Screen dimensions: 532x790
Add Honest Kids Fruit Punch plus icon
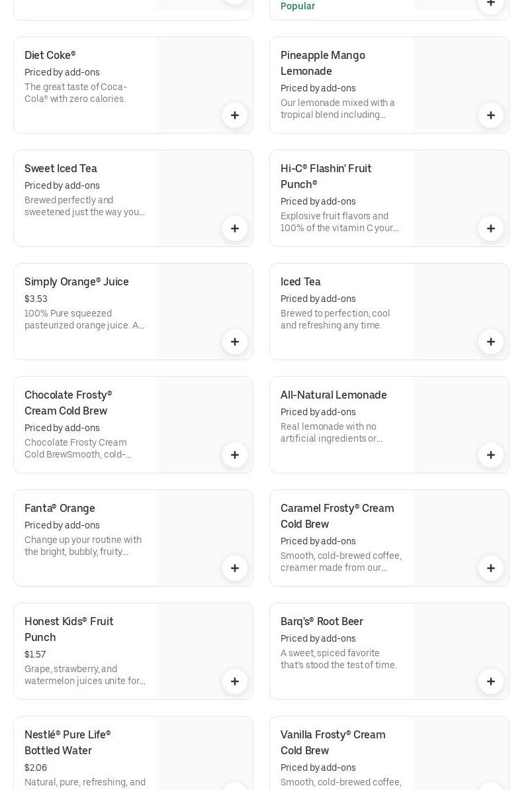tap(235, 681)
